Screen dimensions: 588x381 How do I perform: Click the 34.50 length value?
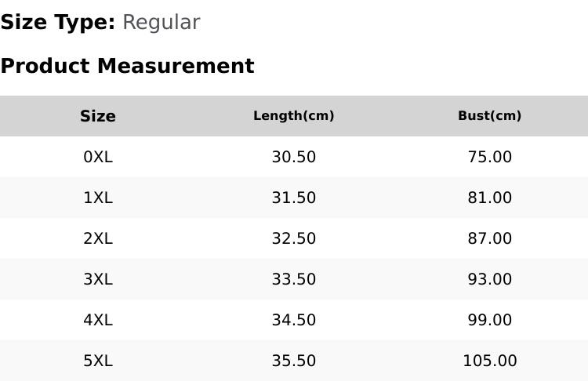tap(294, 321)
